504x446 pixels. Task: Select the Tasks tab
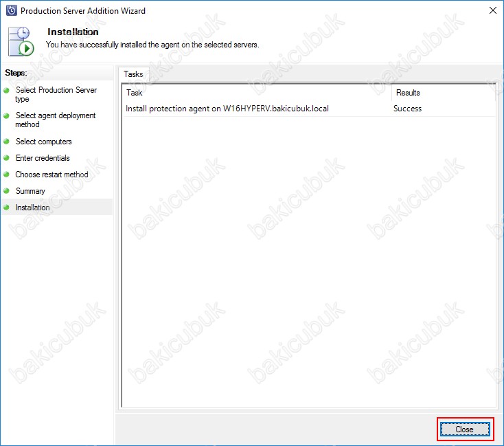coord(133,74)
